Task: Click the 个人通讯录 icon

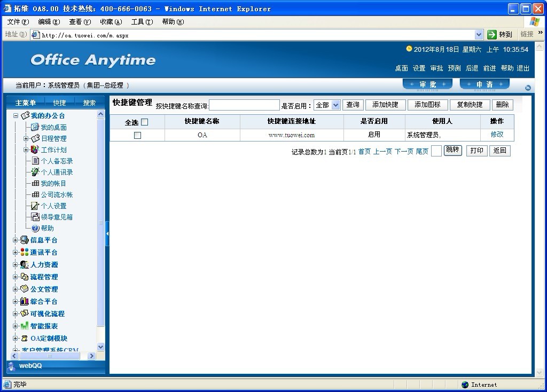Action: (x=35, y=172)
